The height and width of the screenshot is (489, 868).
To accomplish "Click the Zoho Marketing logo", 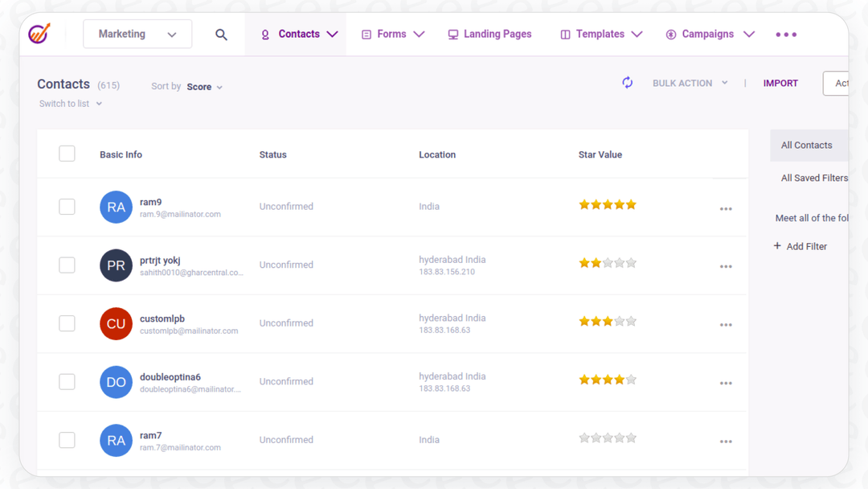I will click(35, 34).
